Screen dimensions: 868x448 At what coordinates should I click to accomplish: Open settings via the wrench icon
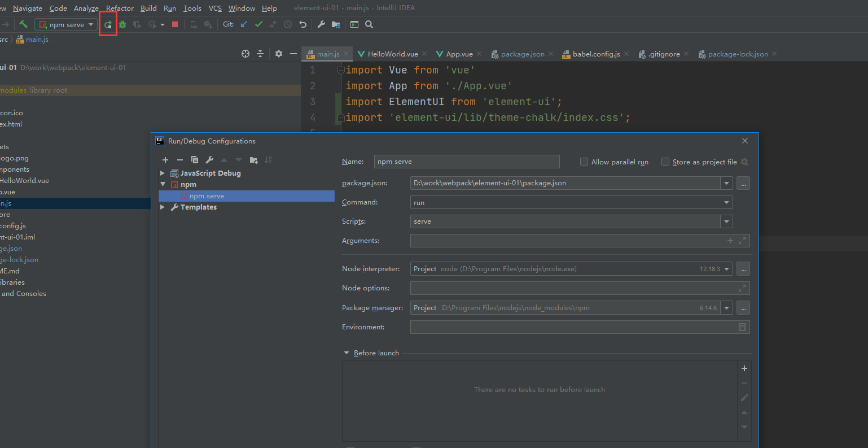tap(208, 160)
